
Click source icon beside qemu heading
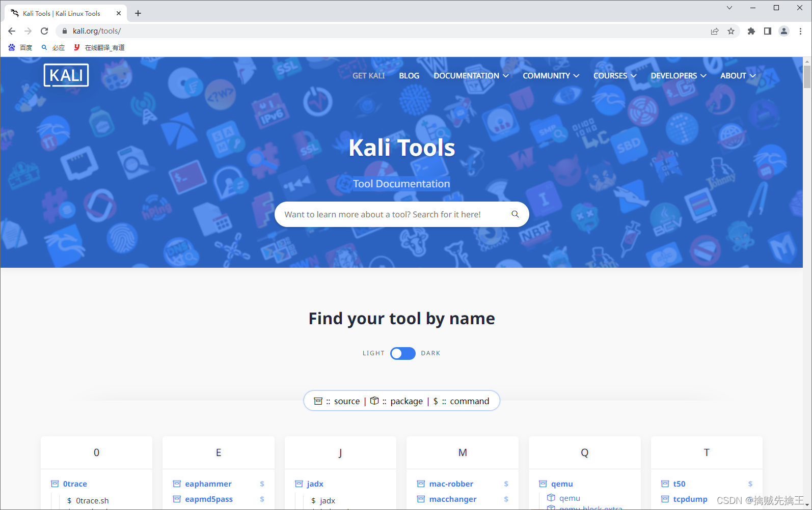(543, 484)
